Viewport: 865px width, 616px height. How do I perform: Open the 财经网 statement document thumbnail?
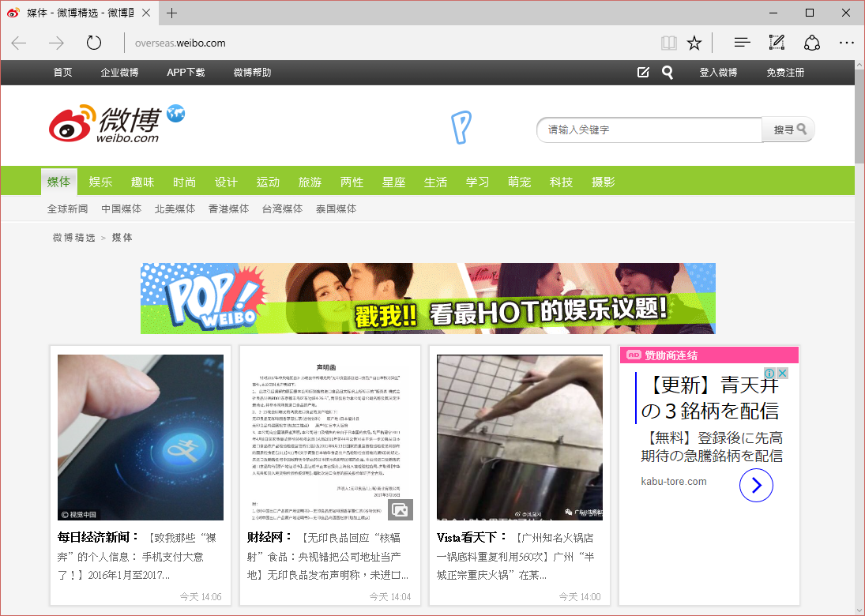(x=330, y=438)
